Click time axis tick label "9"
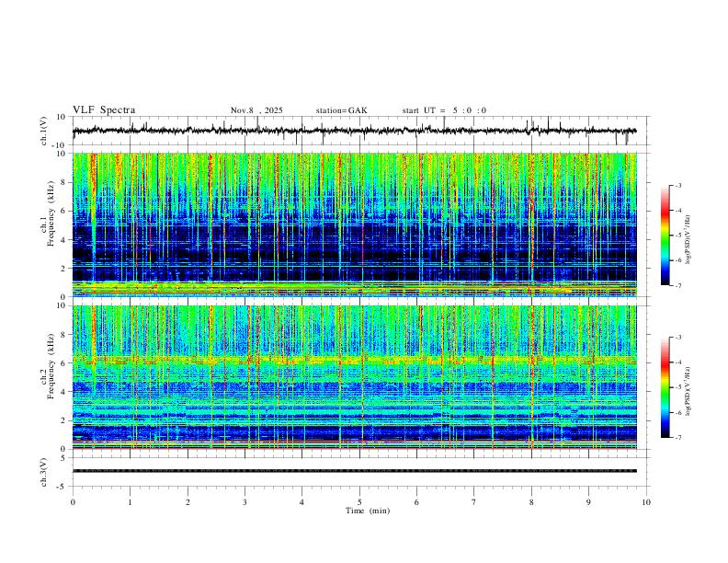728x563 pixels. point(588,502)
